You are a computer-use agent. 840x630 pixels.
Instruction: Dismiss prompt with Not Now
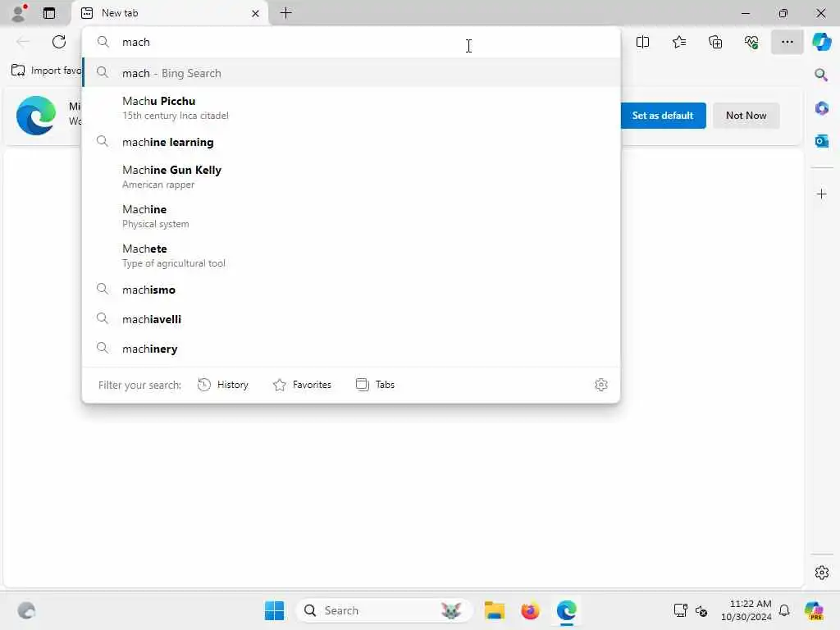[x=746, y=115]
